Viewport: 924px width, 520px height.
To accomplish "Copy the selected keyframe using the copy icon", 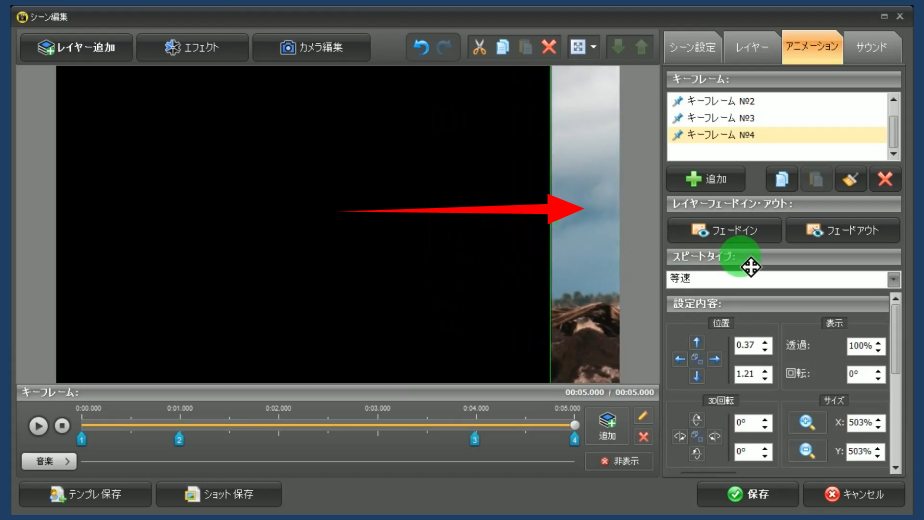I will click(782, 180).
